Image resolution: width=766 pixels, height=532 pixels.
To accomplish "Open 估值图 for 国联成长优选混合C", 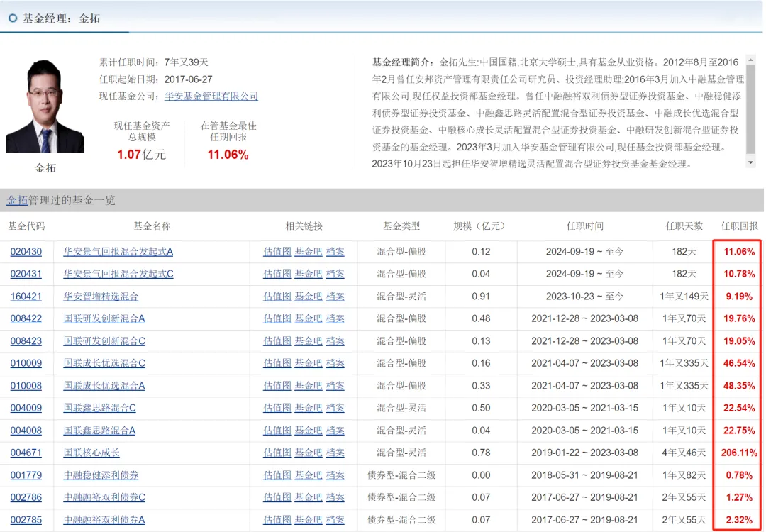I will 277,363.
